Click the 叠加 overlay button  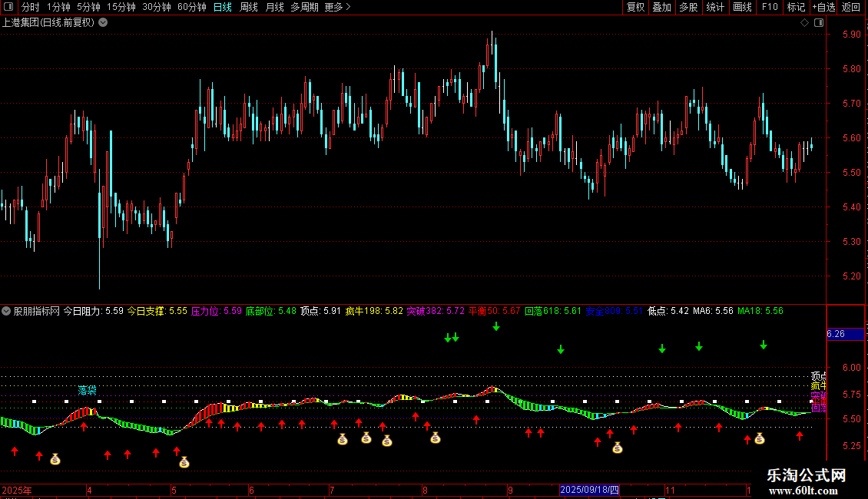[x=661, y=7]
